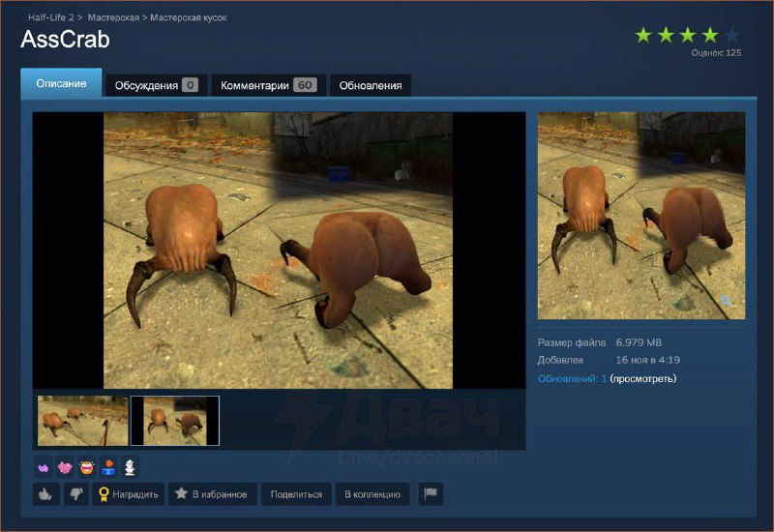Click the thumbs up rating icon
The width and height of the screenshot is (774, 532).
point(45,494)
